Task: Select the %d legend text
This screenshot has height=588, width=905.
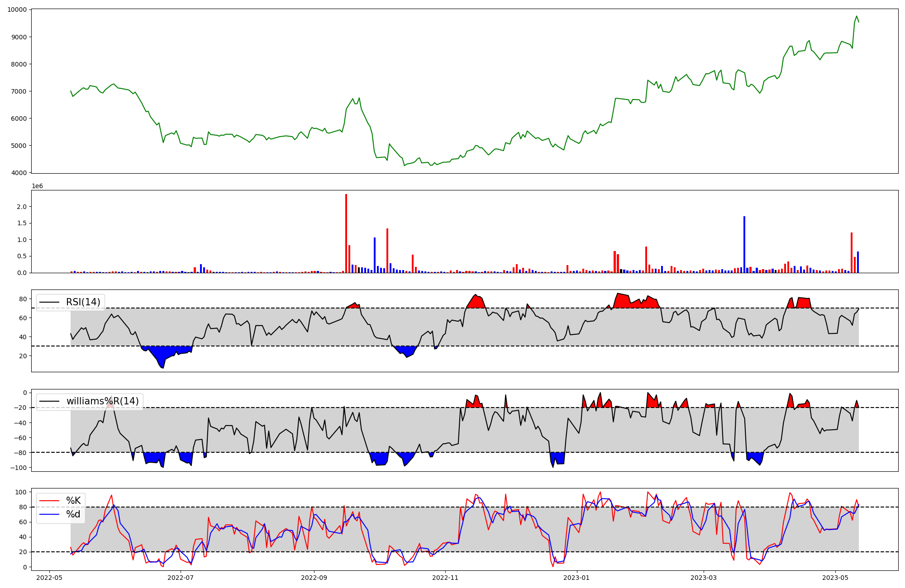Action: tap(73, 514)
